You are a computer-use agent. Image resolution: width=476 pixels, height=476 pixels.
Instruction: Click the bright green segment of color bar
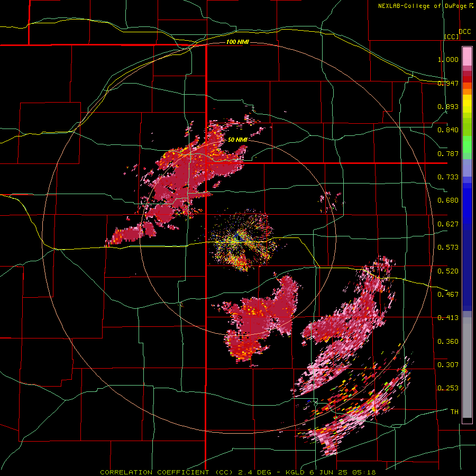click(x=467, y=144)
